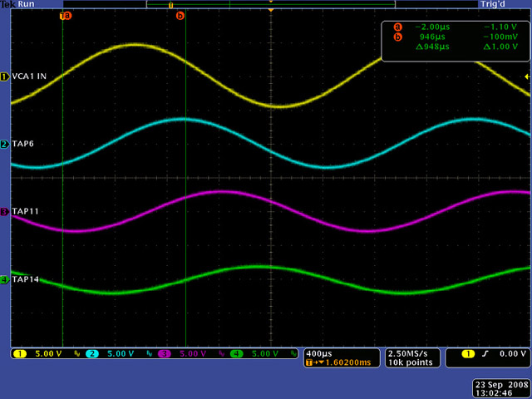Toggle channel 1 yellow badge in bottom bar
The height and width of the screenshot is (399, 532).
19,354
